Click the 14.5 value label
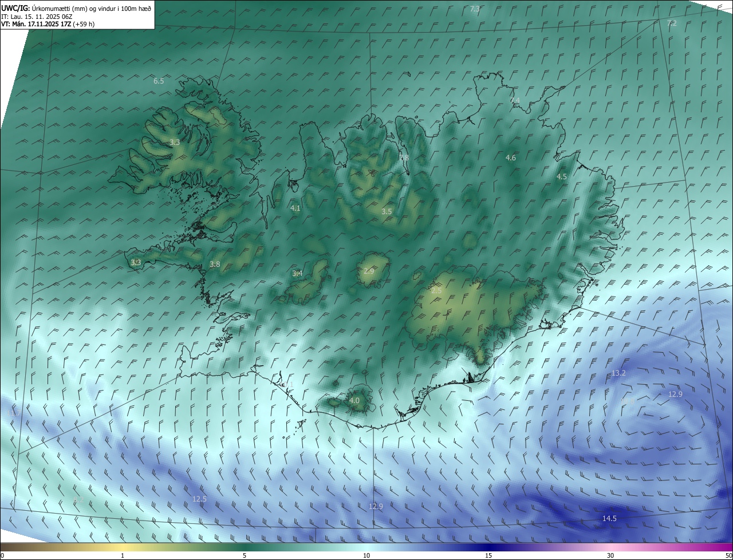This screenshot has height=560, width=733. 609,518
